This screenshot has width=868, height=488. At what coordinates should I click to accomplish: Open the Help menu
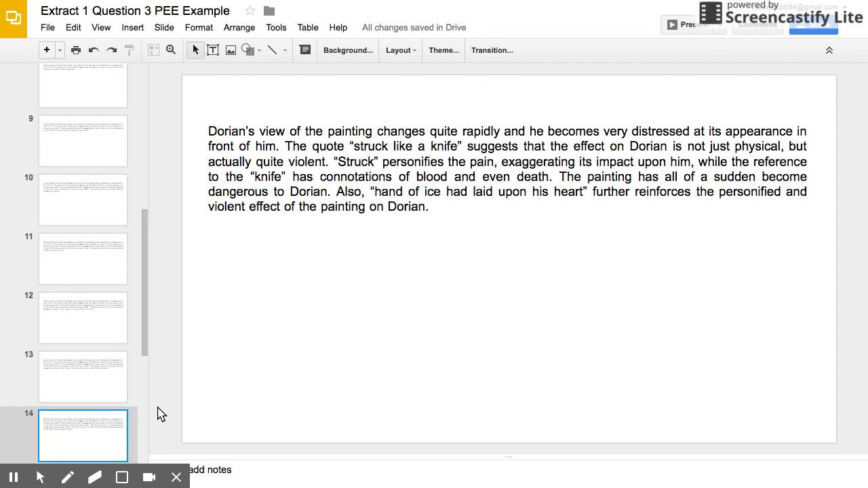pyautogui.click(x=338, y=28)
